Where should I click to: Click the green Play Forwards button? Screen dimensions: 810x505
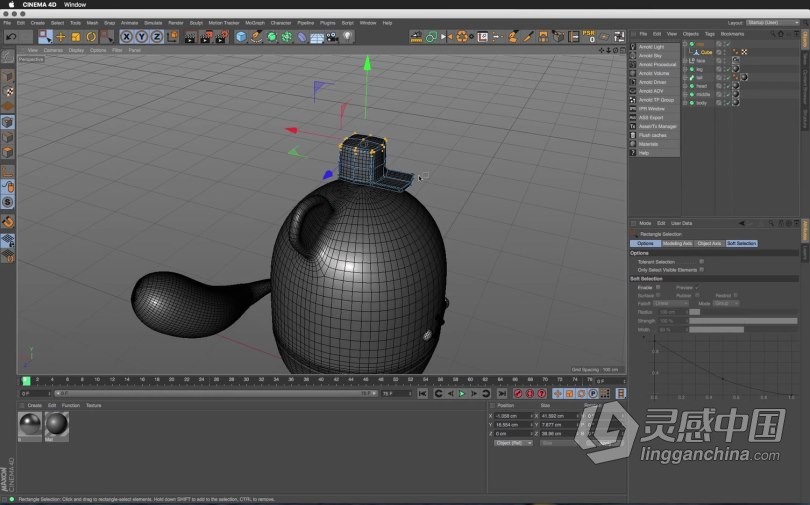pos(462,393)
